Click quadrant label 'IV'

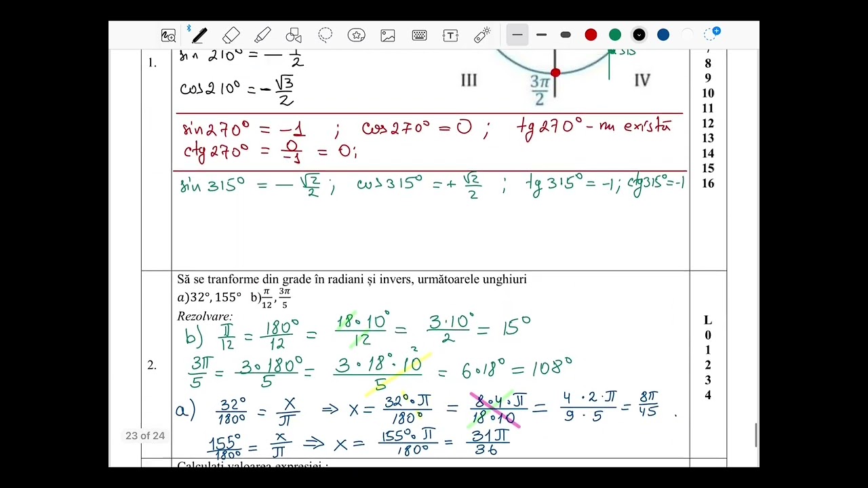(642, 81)
